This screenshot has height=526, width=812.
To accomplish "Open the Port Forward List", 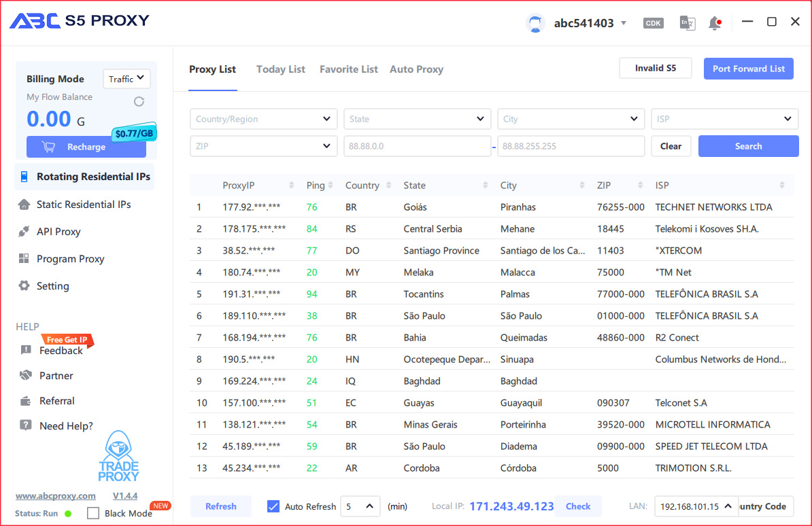I will (748, 69).
